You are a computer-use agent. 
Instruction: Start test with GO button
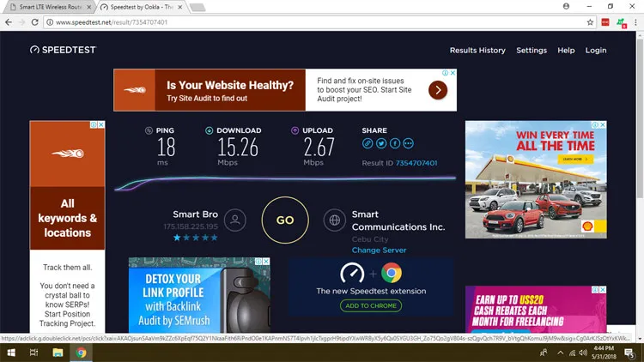285,220
